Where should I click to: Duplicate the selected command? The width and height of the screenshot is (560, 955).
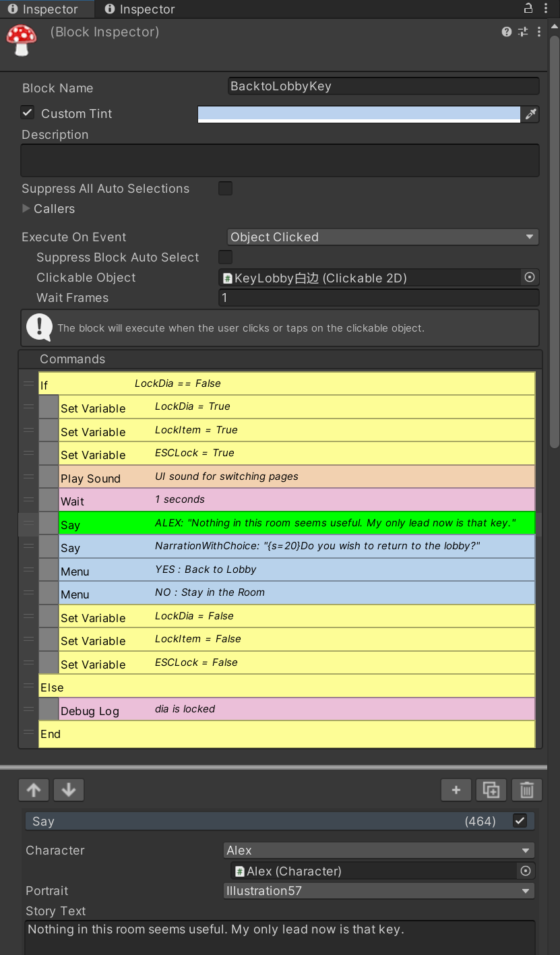pos(491,790)
